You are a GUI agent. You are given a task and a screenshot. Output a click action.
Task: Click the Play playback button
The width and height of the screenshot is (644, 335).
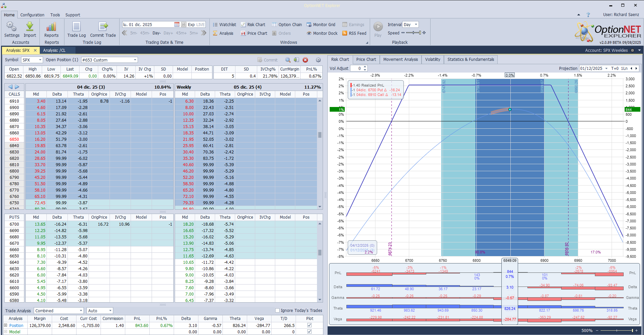[x=378, y=29]
